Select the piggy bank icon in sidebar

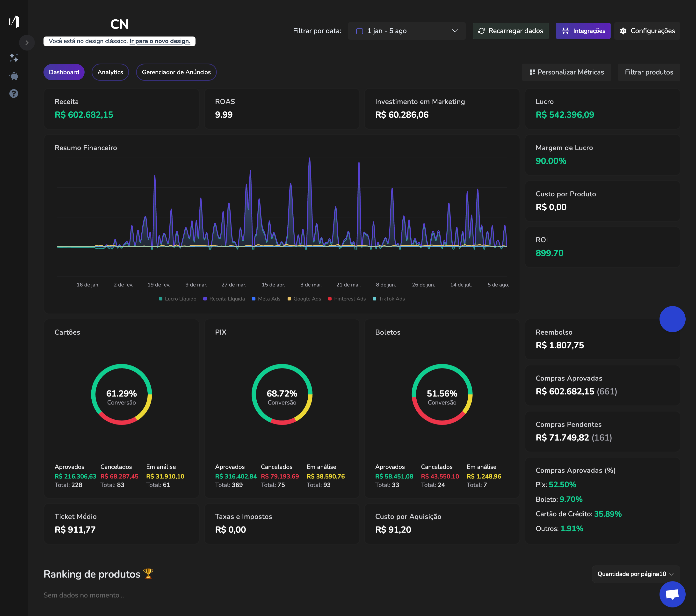click(x=14, y=76)
